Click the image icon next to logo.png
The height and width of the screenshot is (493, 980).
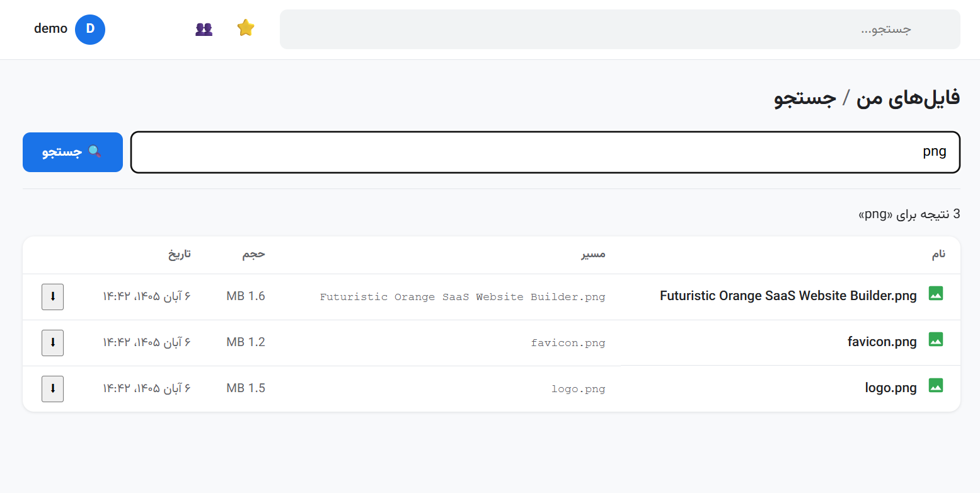tap(936, 386)
